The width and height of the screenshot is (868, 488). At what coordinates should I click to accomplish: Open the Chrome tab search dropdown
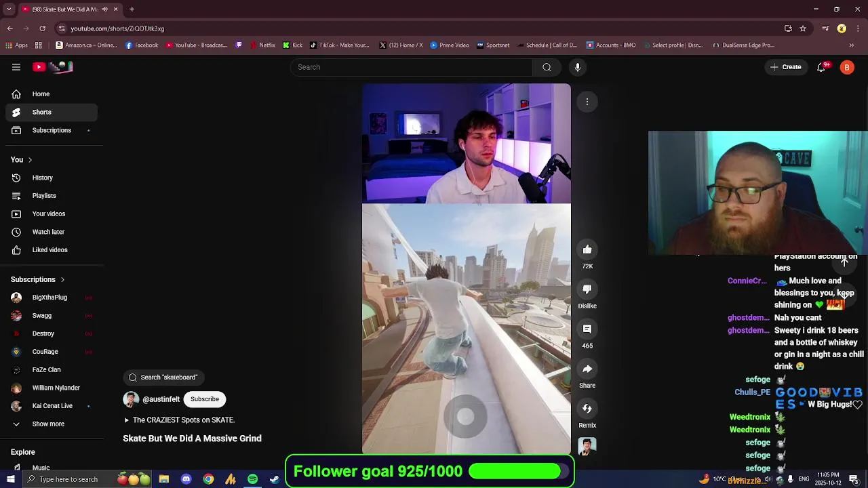(x=9, y=9)
